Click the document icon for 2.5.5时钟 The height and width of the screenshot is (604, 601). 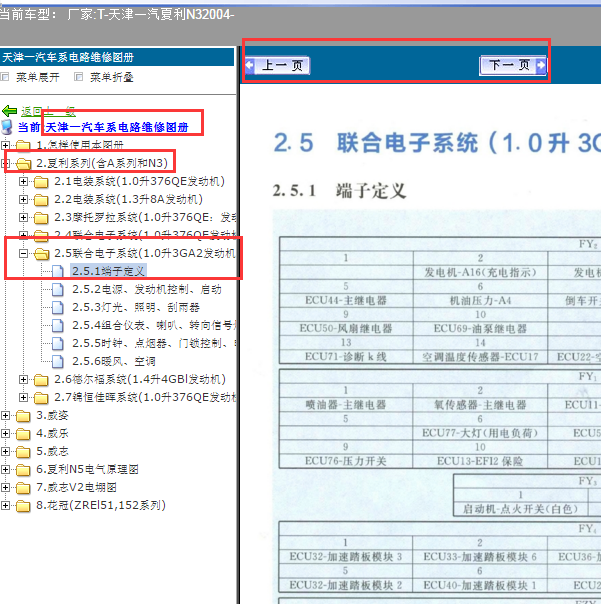pyautogui.click(x=58, y=343)
